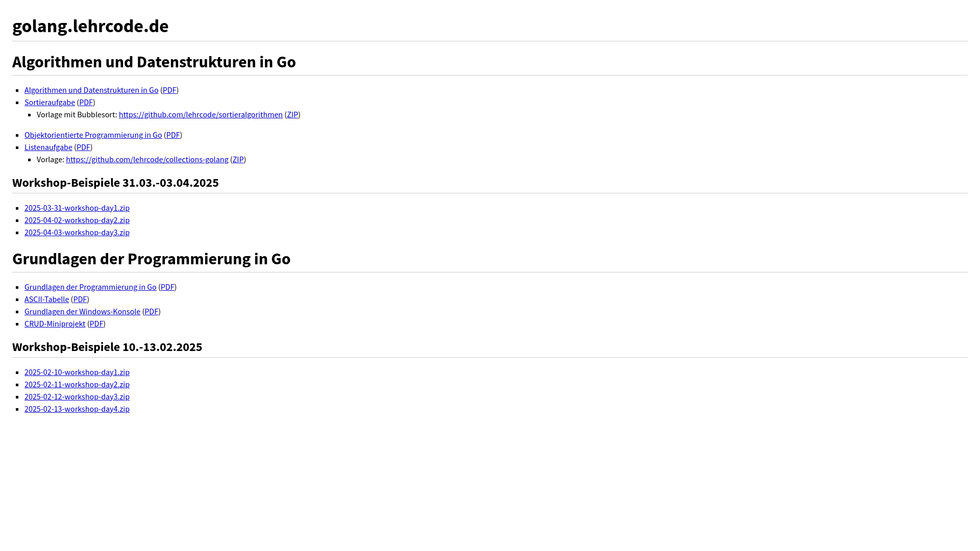Download 2025-02-12-workshop-day3.zip
The image size is (980, 551).
pos(77,396)
